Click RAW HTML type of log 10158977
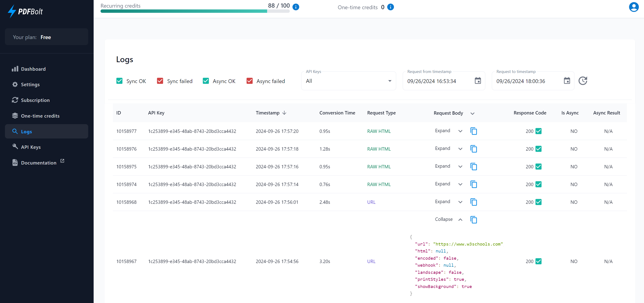 (379, 131)
